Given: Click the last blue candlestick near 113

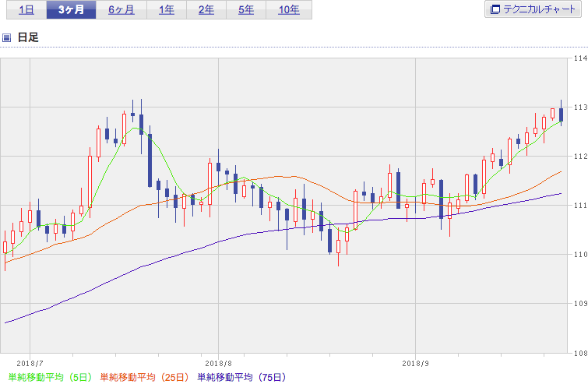Looking at the screenshot, I should (x=561, y=114).
